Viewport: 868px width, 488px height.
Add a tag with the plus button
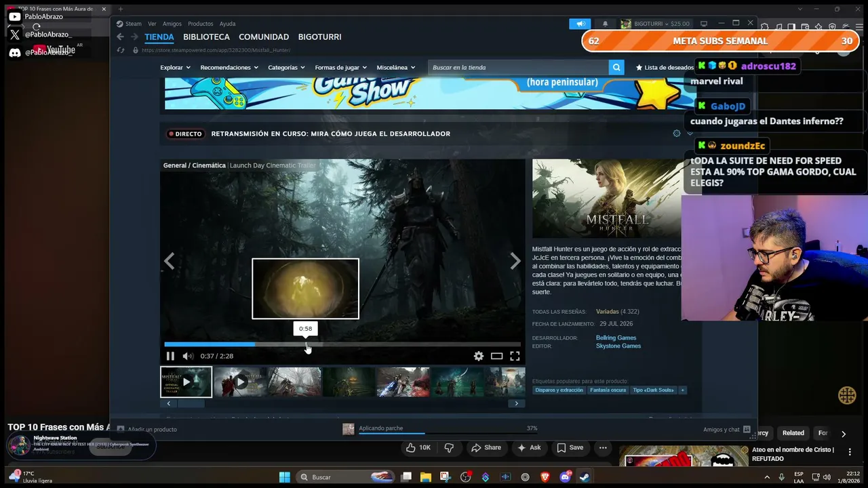click(683, 390)
